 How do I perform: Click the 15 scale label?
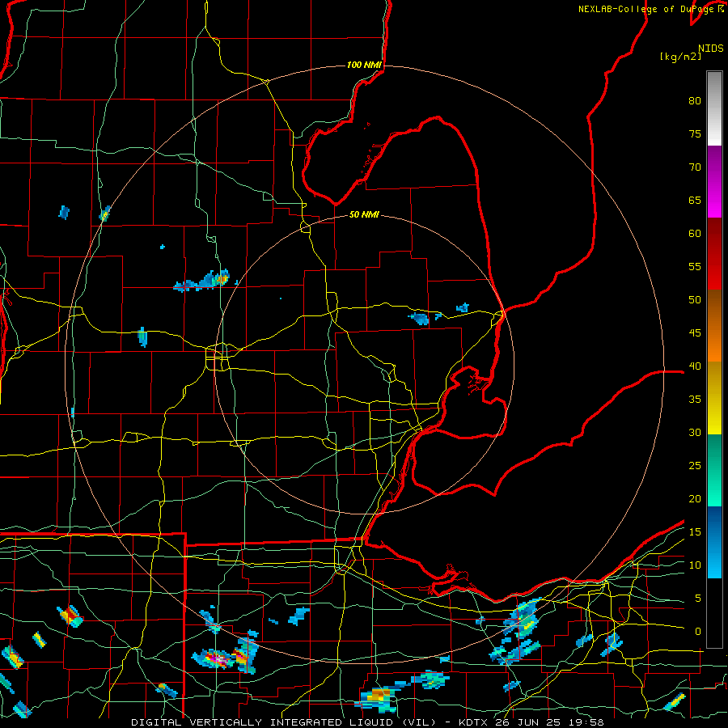[x=695, y=531]
